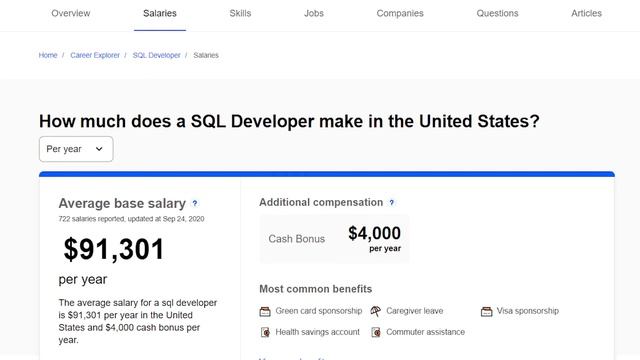Click the Caregiver leave umbrella icon
This screenshot has width=640, height=360.
click(376, 311)
